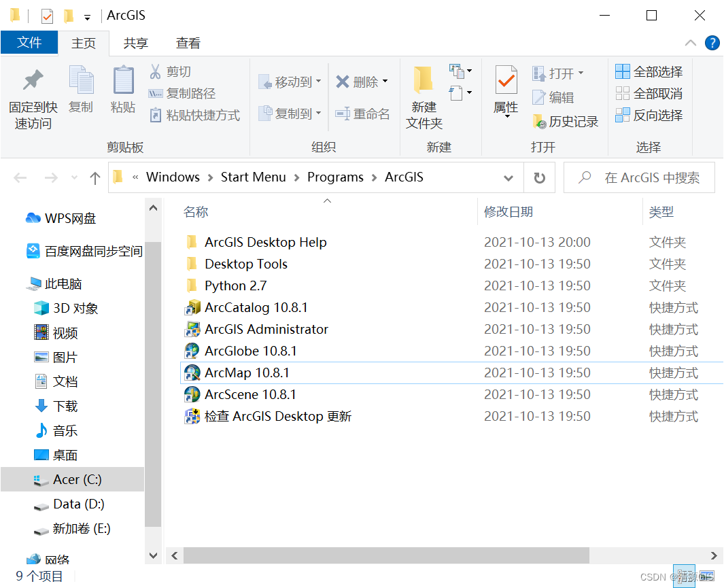724x588 pixels.
Task: Switch to the View tab
Action: pyautogui.click(x=188, y=43)
